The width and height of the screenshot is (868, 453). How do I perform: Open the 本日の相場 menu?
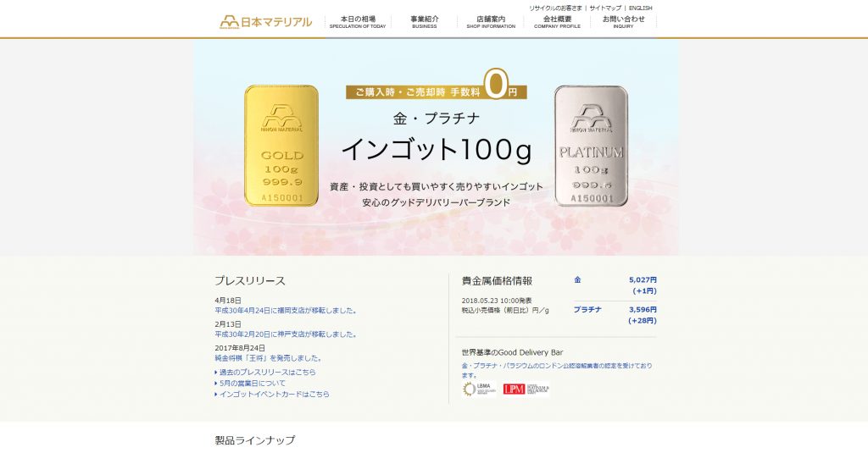pyautogui.click(x=358, y=22)
